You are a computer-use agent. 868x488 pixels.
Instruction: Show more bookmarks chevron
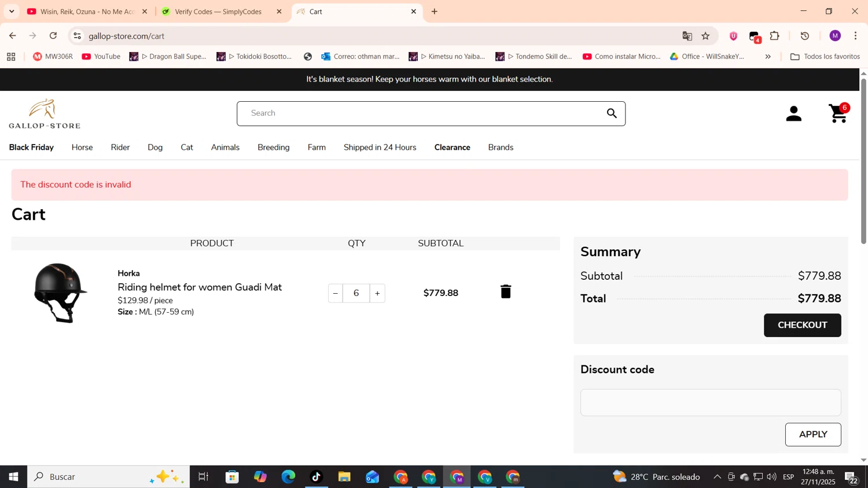pyautogui.click(x=768, y=57)
